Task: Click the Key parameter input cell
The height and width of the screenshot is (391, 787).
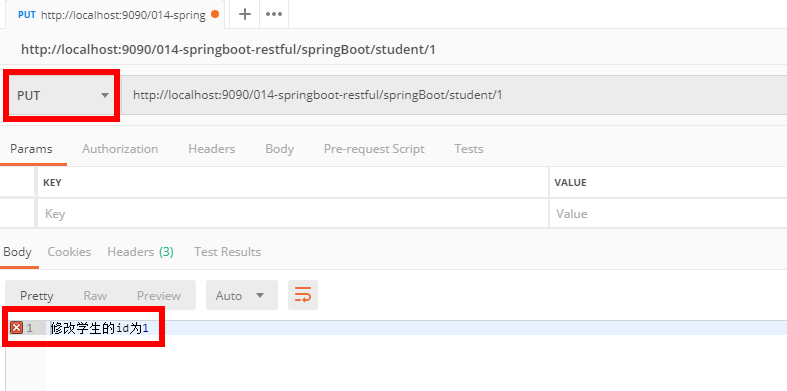Action: pos(293,214)
